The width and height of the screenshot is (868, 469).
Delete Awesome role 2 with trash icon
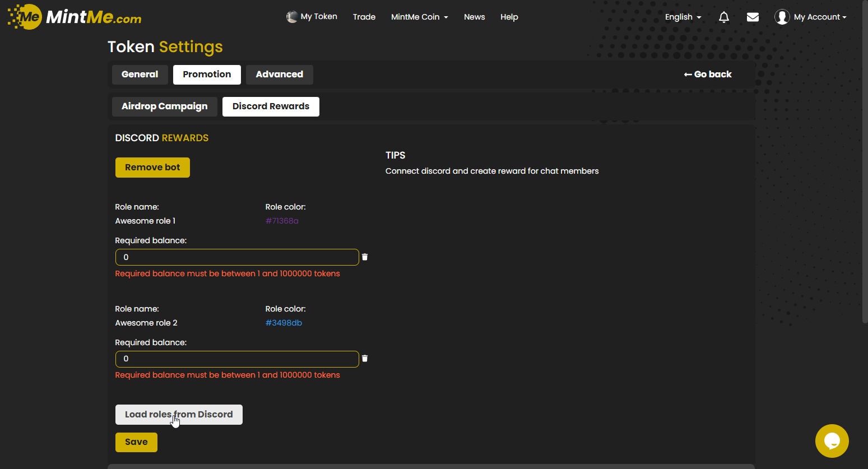click(365, 359)
